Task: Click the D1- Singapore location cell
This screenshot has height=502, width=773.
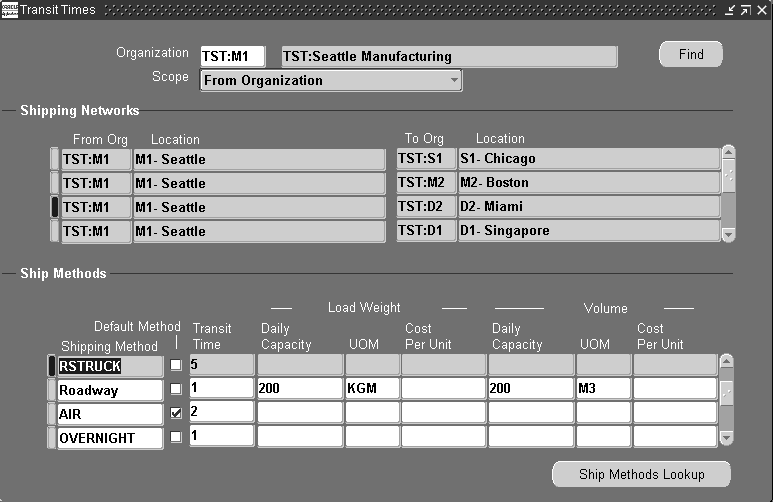Action: click(589, 230)
